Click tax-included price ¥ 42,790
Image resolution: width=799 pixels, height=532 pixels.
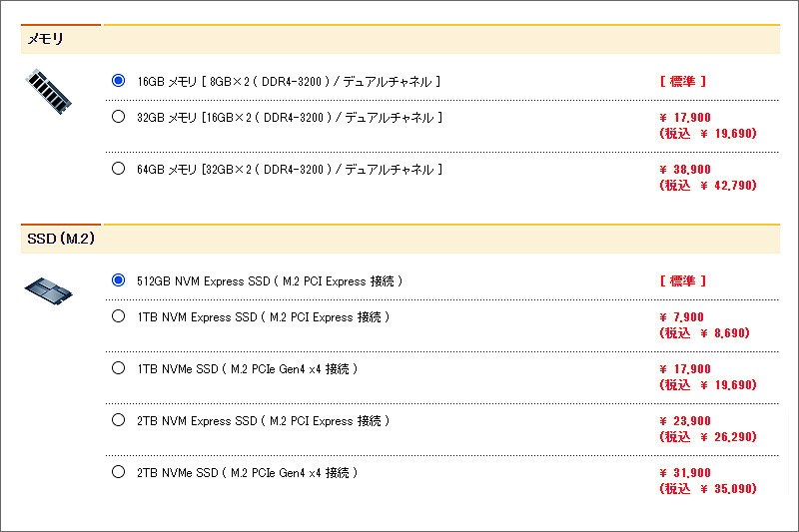(x=708, y=186)
